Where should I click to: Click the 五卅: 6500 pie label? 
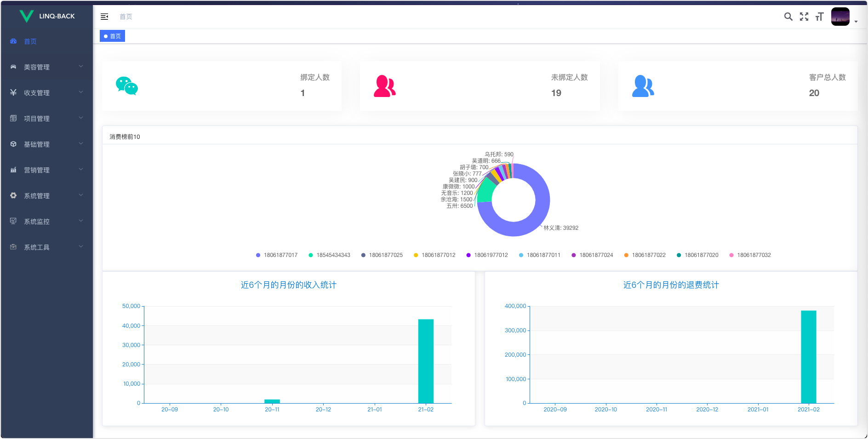459,206
